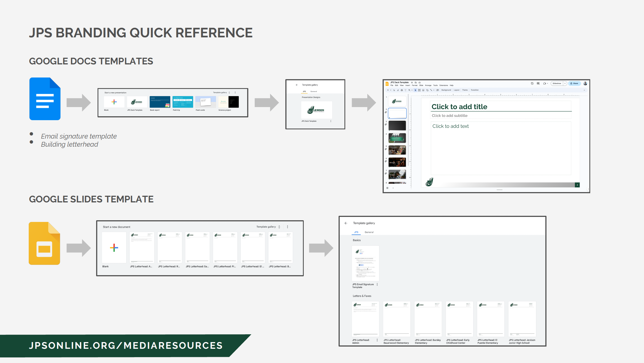Open more options beside JPS Letterhead: Admin
This screenshot has width=644, height=363.
coord(377,340)
